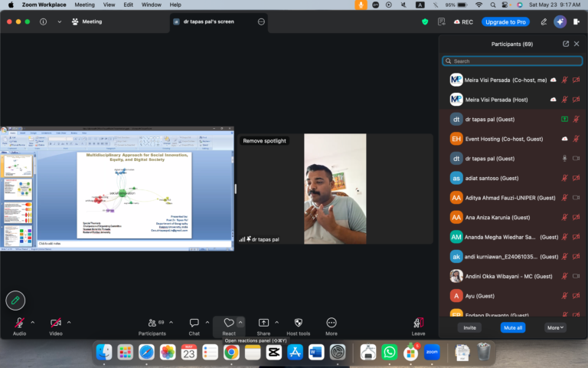The image size is (588, 368).
Task: Toggle adiat santoso video icon
Action: pyautogui.click(x=576, y=178)
